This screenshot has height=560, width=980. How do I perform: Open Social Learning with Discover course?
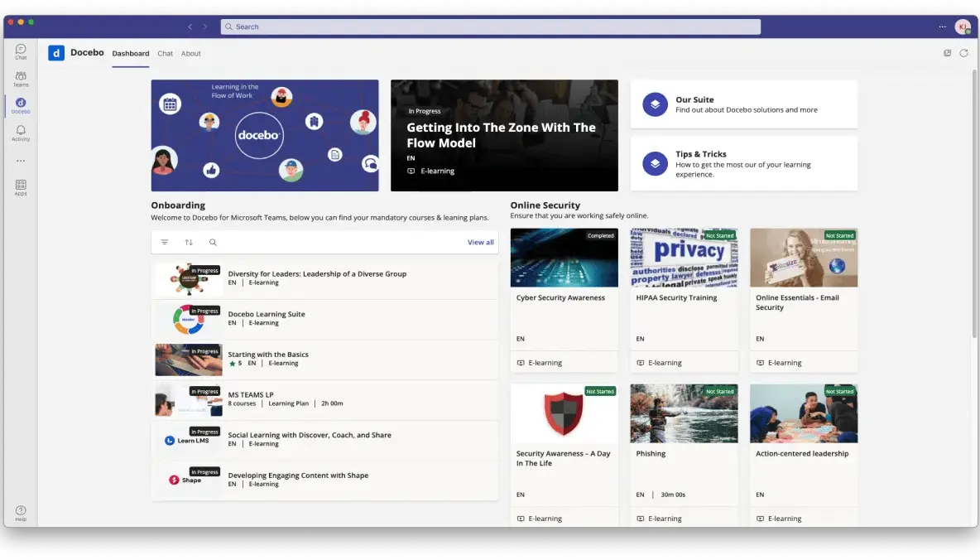click(x=325, y=440)
